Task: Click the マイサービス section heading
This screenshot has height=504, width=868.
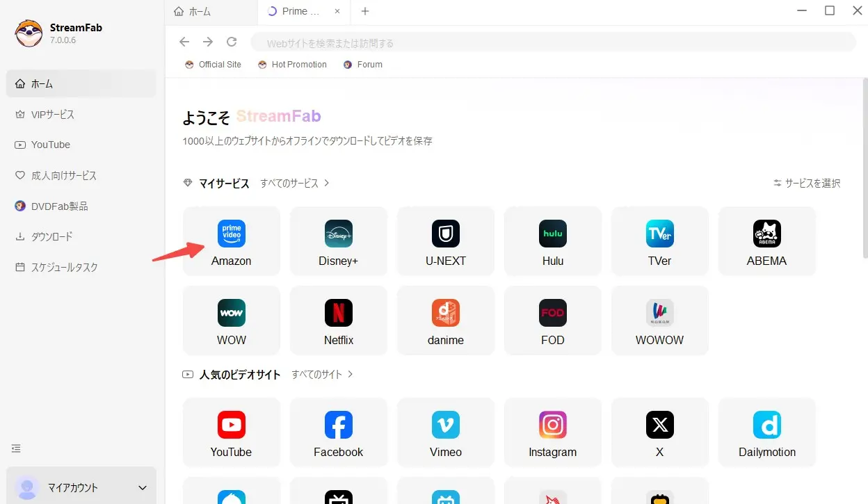Action: tap(224, 184)
